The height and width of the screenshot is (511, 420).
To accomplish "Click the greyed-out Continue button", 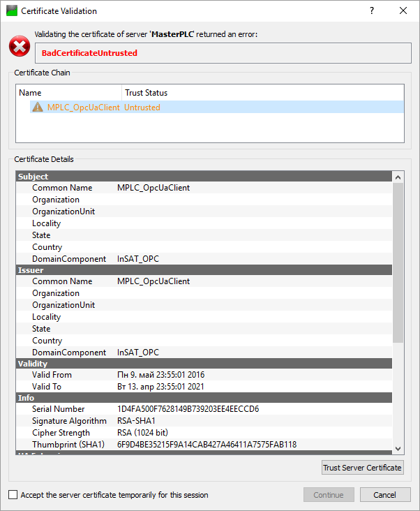I will point(329,495).
